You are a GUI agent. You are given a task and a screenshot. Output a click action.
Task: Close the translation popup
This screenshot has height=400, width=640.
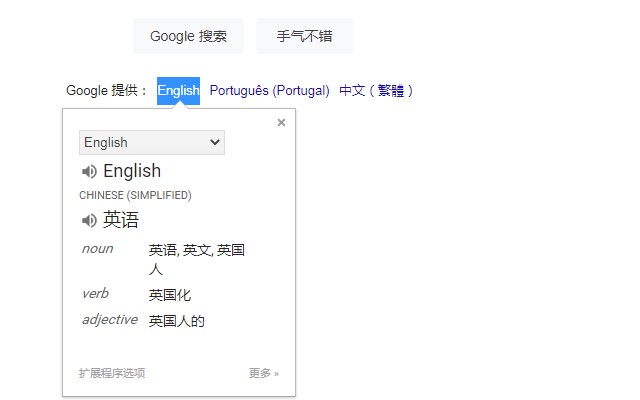281,122
